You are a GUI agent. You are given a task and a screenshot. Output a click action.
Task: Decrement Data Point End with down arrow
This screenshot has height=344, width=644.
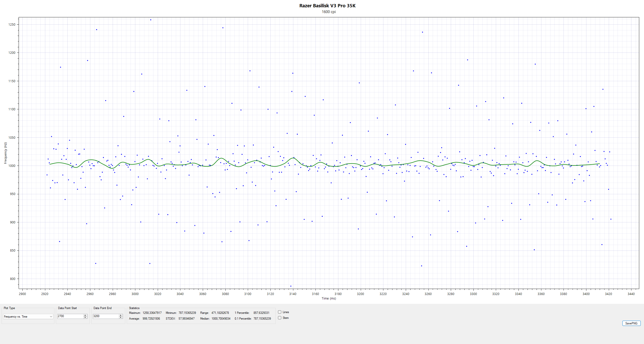coord(121,317)
